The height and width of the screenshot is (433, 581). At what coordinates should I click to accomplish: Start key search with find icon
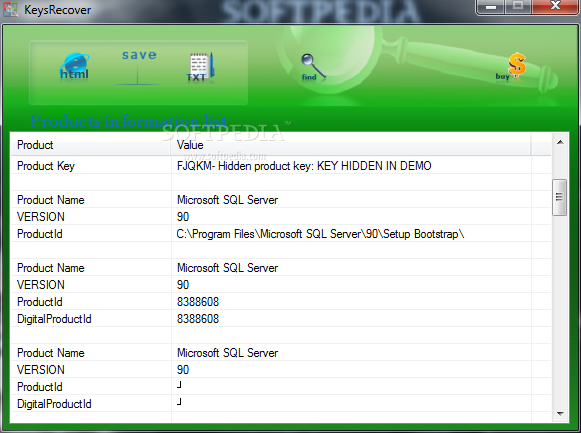click(313, 67)
